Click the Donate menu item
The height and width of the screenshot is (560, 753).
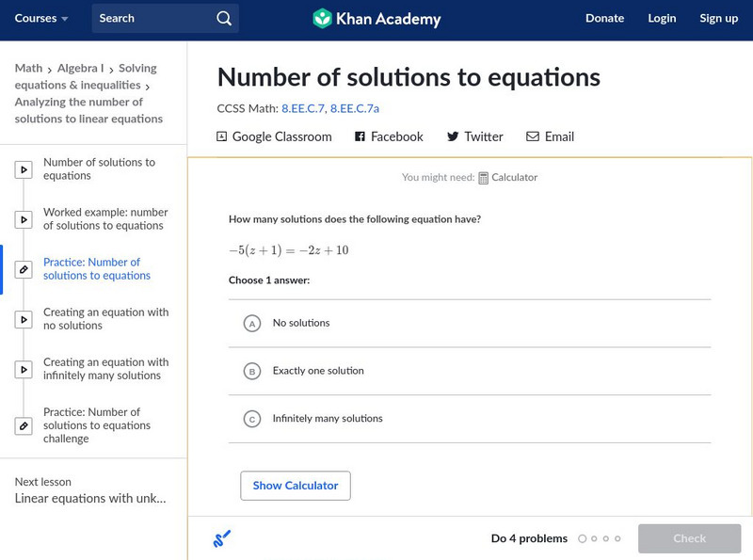[604, 19]
